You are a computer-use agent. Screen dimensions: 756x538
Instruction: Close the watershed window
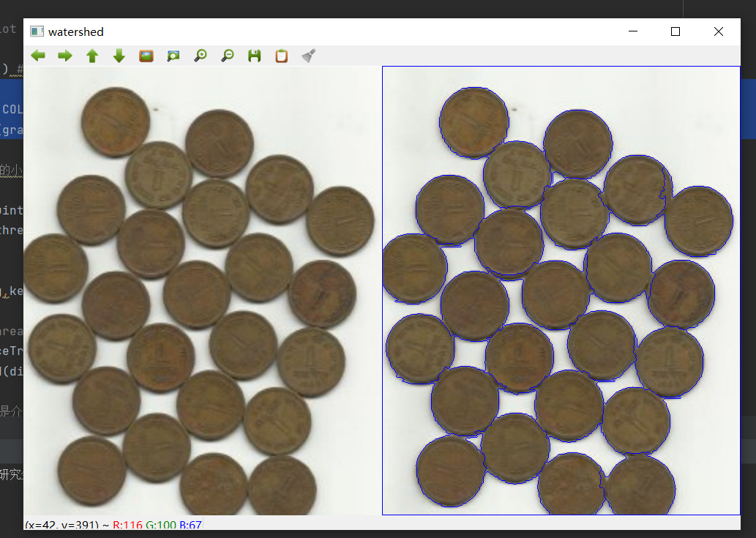tap(719, 31)
